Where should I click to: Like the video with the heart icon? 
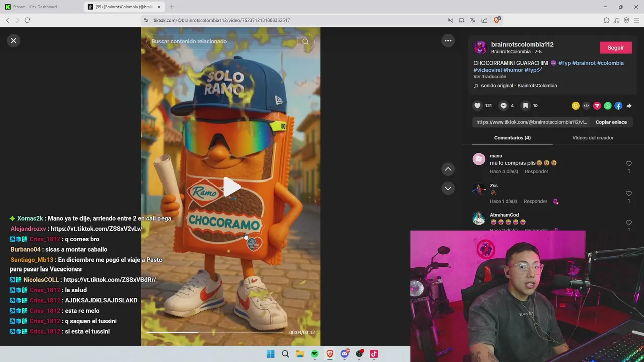[477, 106]
